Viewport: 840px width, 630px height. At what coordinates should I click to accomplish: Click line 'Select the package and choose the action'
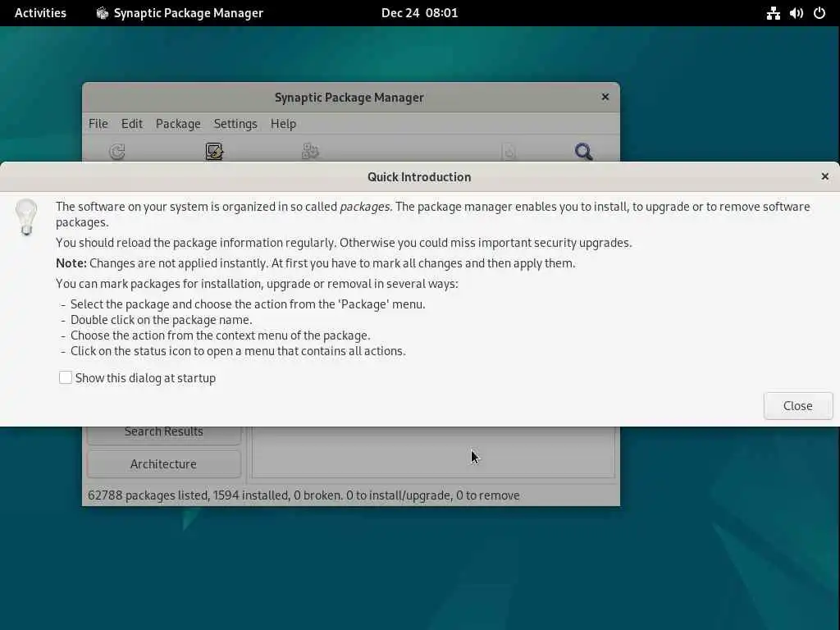tap(248, 304)
